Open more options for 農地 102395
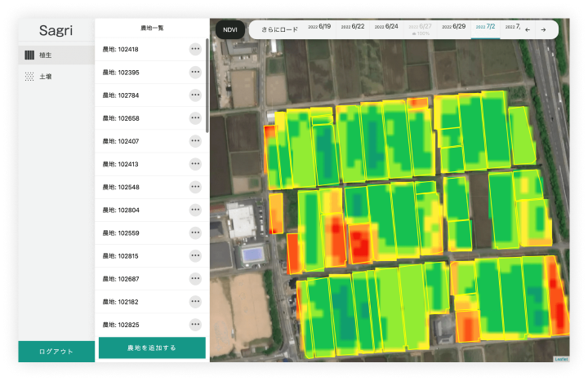The height and width of the screenshot is (381, 588). [195, 72]
